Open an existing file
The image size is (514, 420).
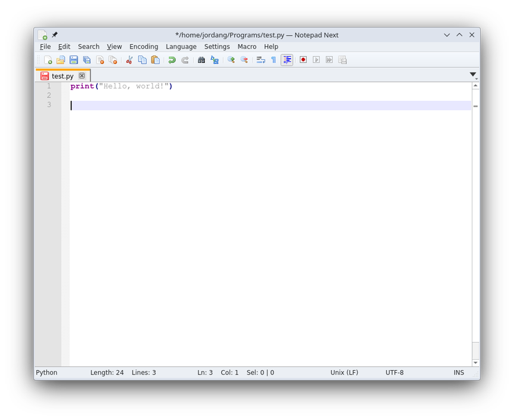(x=61, y=59)
